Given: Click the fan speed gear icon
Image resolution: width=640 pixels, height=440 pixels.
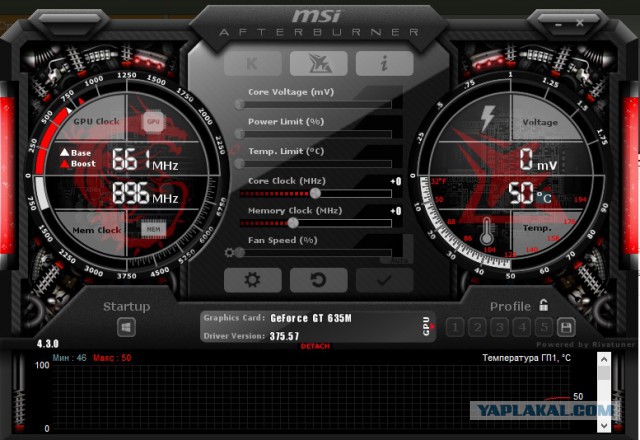Looking at the screenshot, I should [229, 253].
